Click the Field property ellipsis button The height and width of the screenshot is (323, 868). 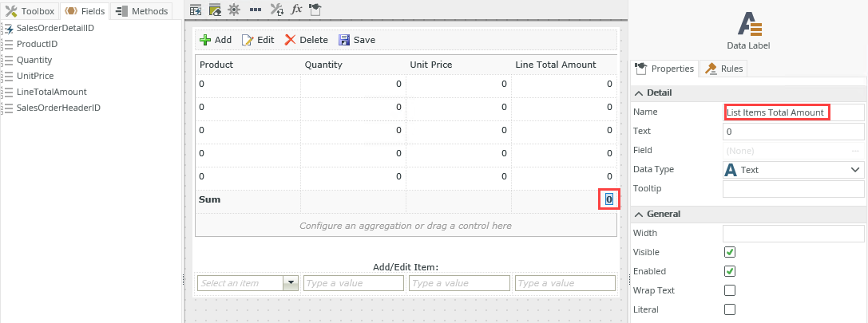point(855,150)
